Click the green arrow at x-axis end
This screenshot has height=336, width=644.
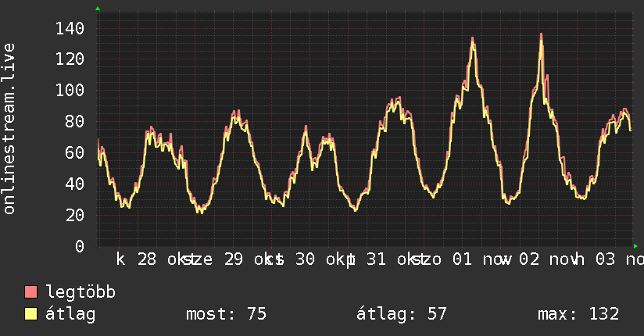pos(635,246)
